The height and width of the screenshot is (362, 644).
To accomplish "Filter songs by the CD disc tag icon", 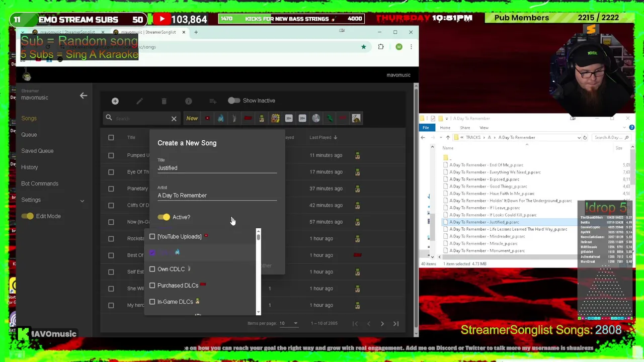I will pos(316,118).
